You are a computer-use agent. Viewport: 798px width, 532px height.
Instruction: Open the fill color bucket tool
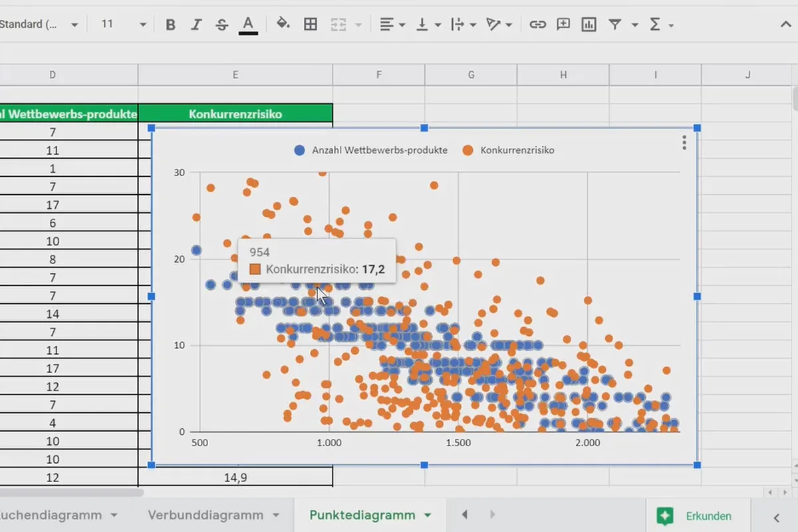(x=283, y=25)
